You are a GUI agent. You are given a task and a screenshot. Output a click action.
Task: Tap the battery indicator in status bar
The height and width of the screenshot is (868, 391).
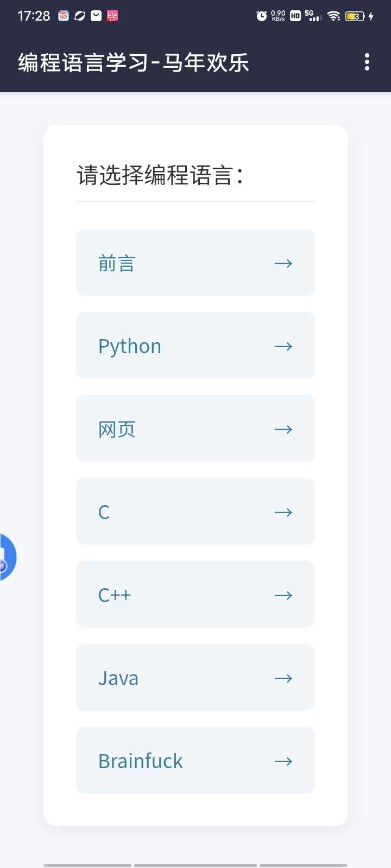tap(355, 16)
